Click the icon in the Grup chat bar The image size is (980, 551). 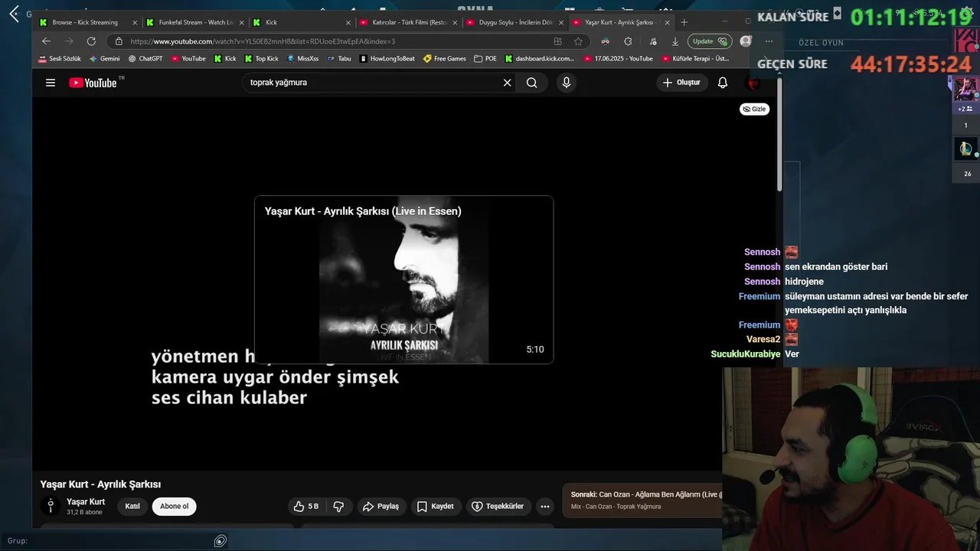tap(220, 541)
